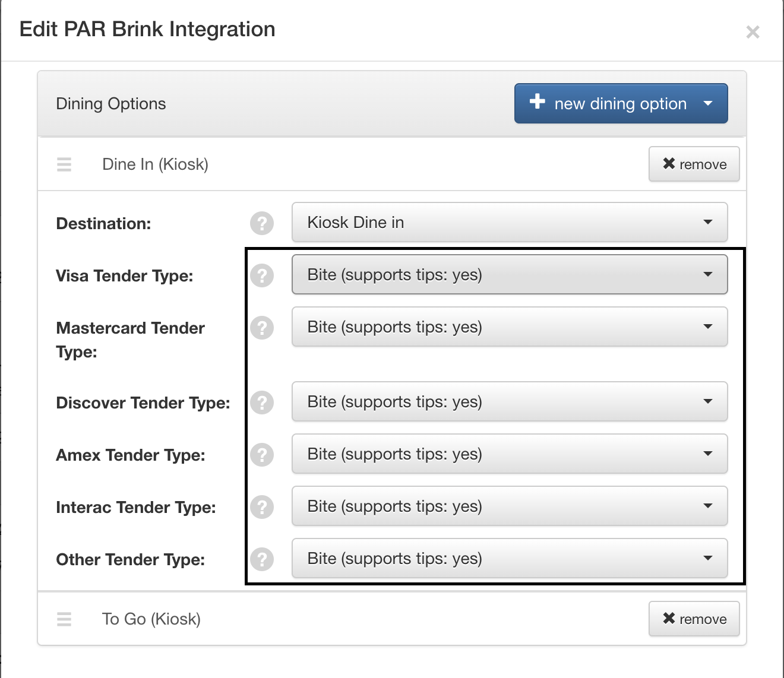Click help icon for Interac Tender Type
Image resolution: width=784 pixels, height=678 pixels.
click(x=262, y=507)
